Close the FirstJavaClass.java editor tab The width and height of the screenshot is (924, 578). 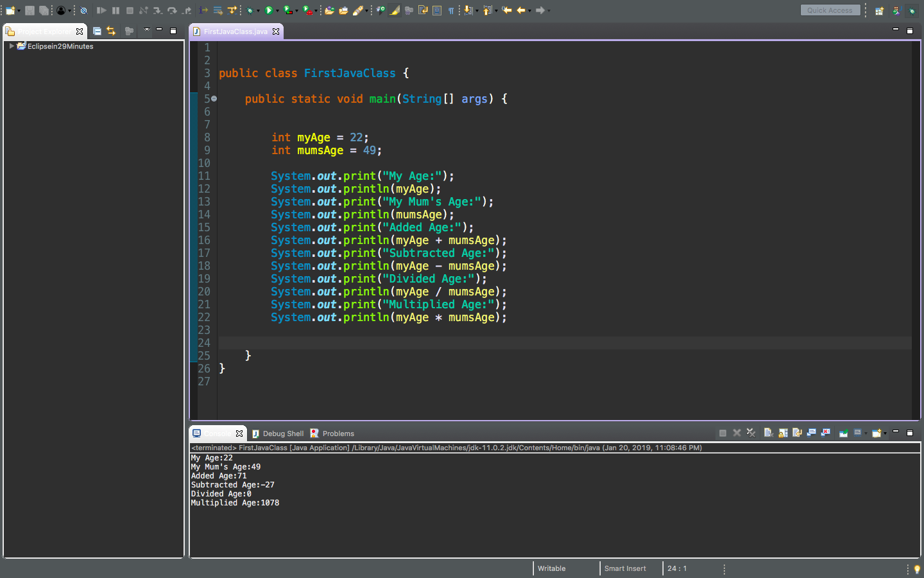click(x=276, y=31)
